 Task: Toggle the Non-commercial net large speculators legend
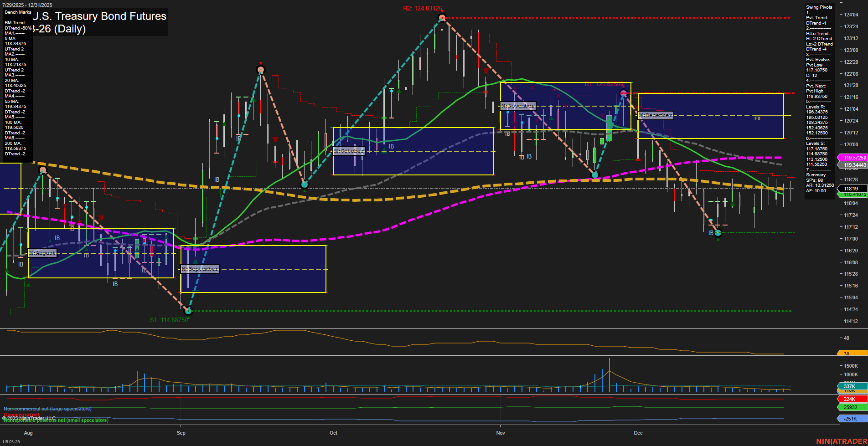46,408
